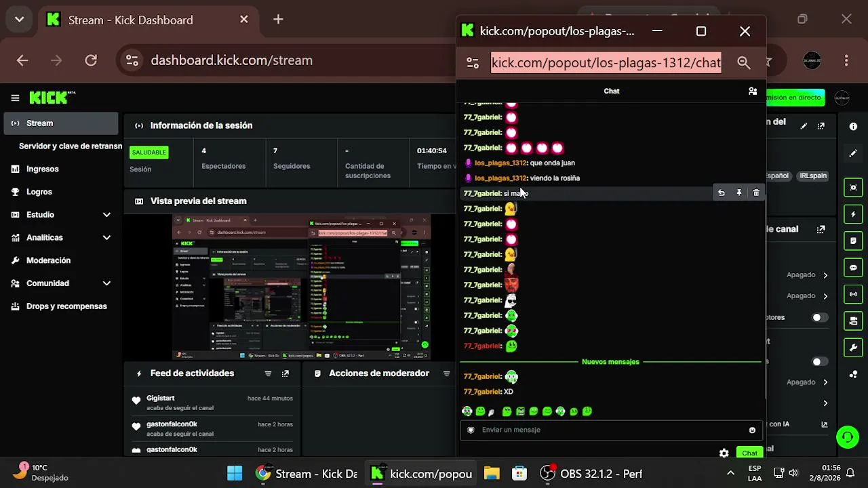Click the zoom magnifier in popout address bar
The height and width of the screenshot is (488, 868).
pyautogui.click(x=744, y=63)
